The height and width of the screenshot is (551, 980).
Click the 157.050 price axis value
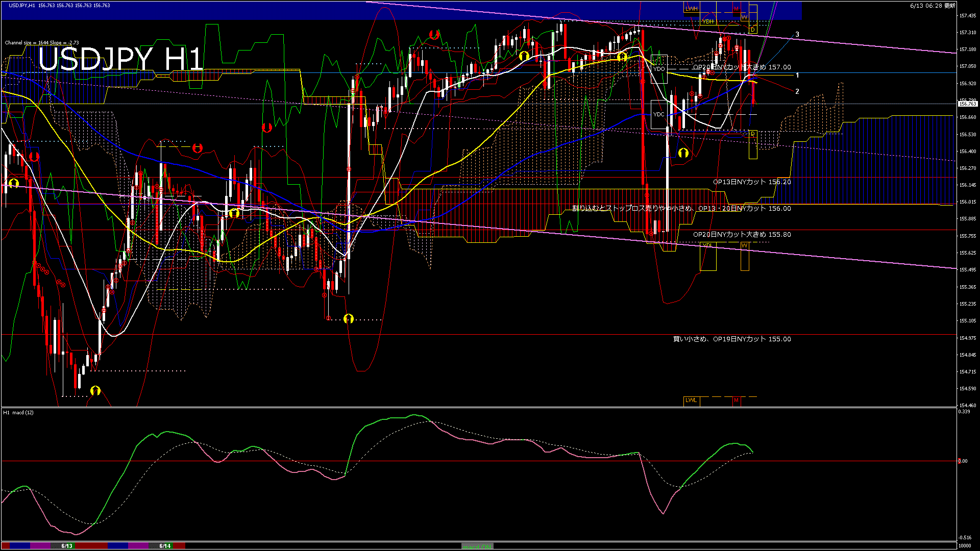[x=968, y=66]
